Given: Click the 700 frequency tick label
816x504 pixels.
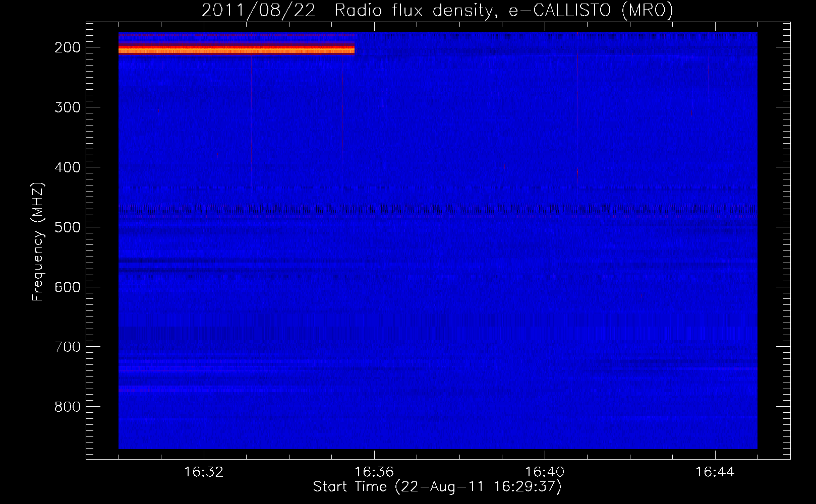Looking at the screenshot, I should tap(68, 347).
